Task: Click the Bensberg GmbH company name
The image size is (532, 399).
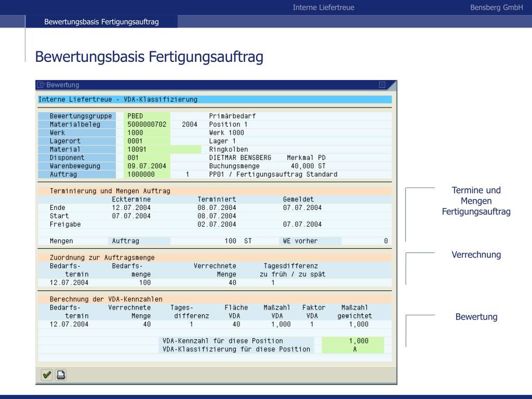Action: [496, 7]
